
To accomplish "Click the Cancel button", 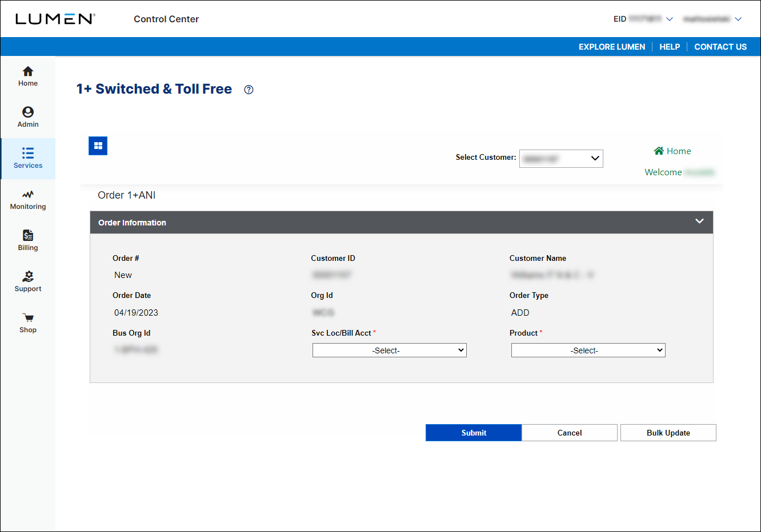I will (570, 433).
